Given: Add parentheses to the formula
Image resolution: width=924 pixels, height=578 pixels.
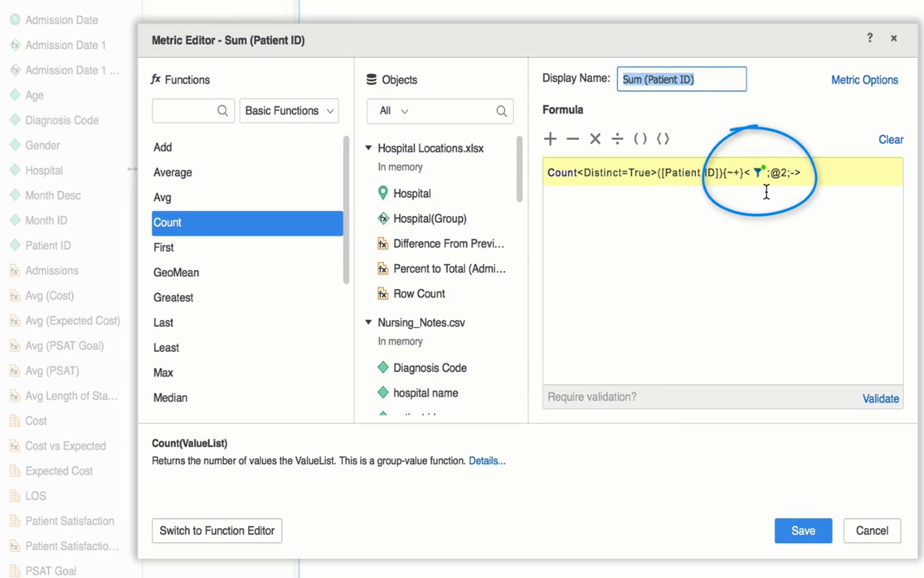Looking at the screenshot, I should [x=640, y=139].
